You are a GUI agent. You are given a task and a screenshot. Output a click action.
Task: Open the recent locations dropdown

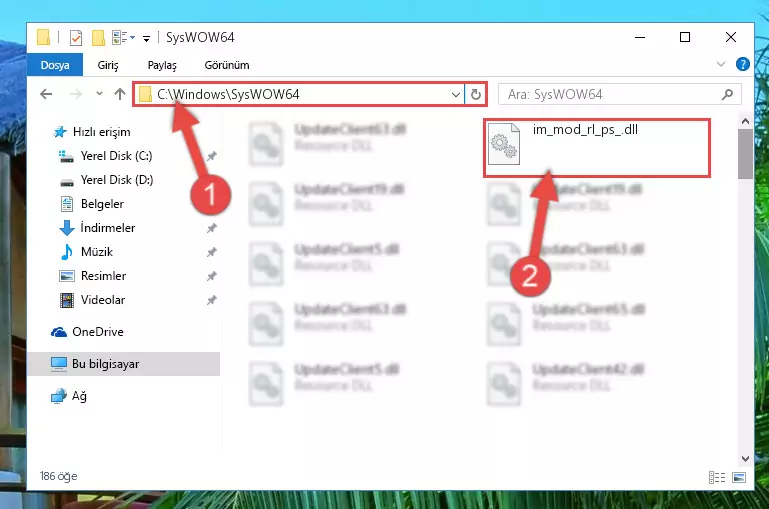pos(100,94)
